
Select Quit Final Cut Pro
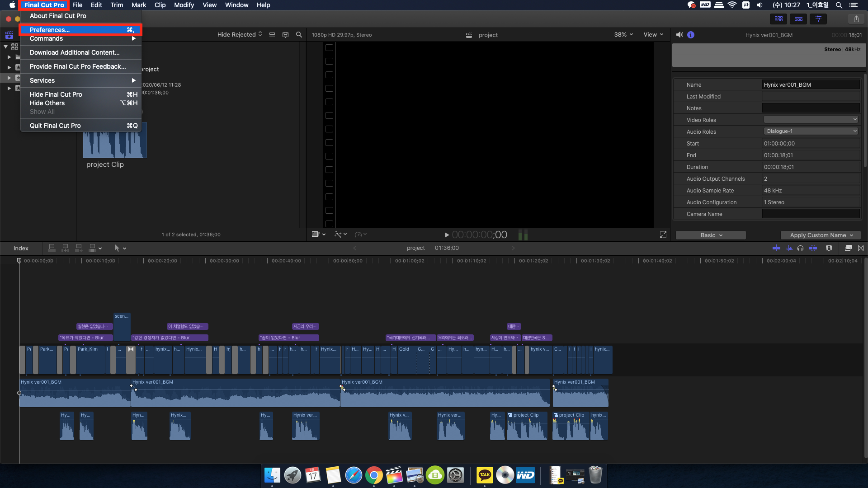[55, 126]
